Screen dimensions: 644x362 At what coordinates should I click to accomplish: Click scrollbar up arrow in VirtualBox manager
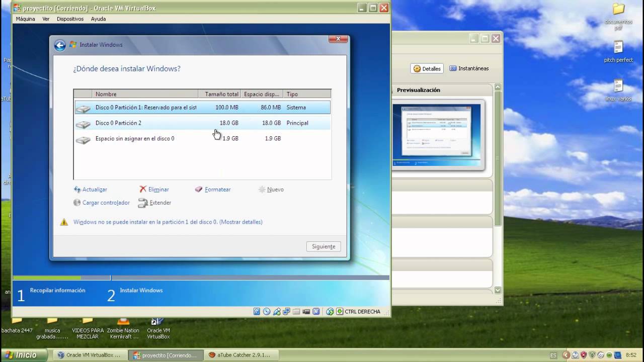(498, 87)
